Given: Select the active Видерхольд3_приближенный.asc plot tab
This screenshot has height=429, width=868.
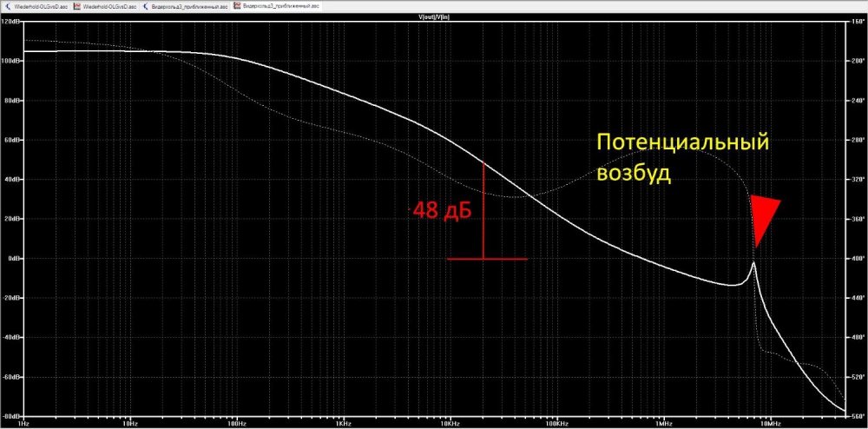Looking at the screenshot, I should [x=279, y=5].
